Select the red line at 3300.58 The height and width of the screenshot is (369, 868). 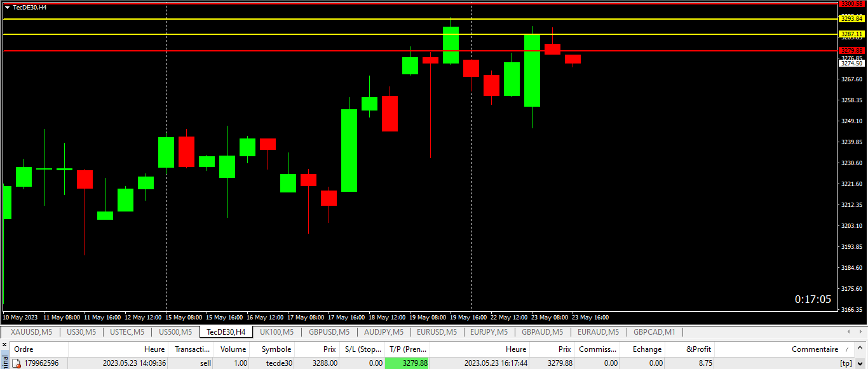(419, 4)
